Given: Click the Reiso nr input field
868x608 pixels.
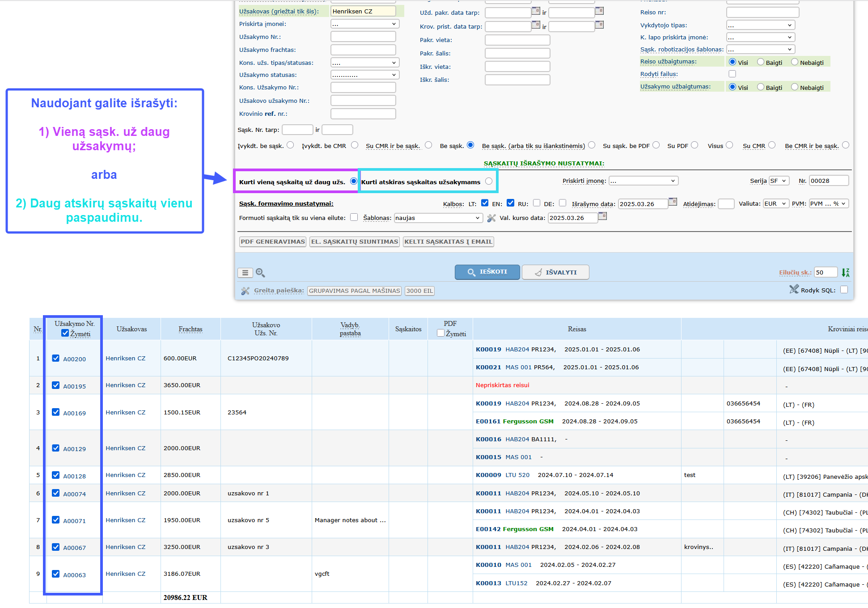Looking at the screenshot, I should click(762, 13).
